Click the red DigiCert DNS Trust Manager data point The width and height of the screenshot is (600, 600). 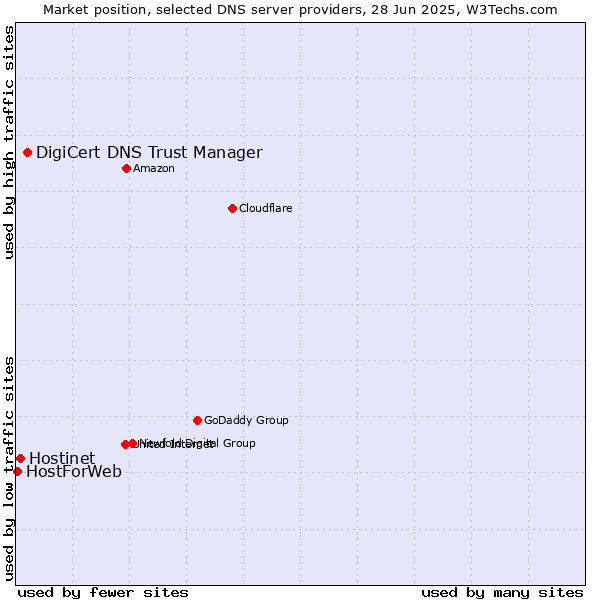28,153
